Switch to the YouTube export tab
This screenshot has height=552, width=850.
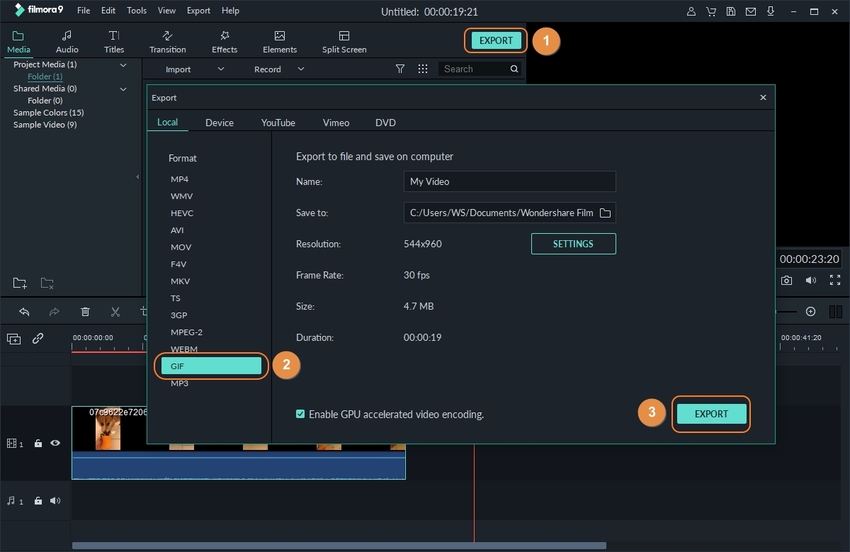click(278, 123)
